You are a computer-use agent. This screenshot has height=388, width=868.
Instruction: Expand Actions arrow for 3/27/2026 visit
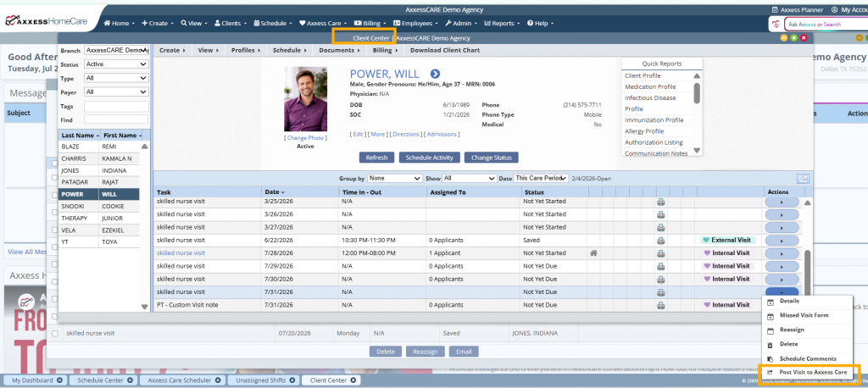(x=782, y=228)
